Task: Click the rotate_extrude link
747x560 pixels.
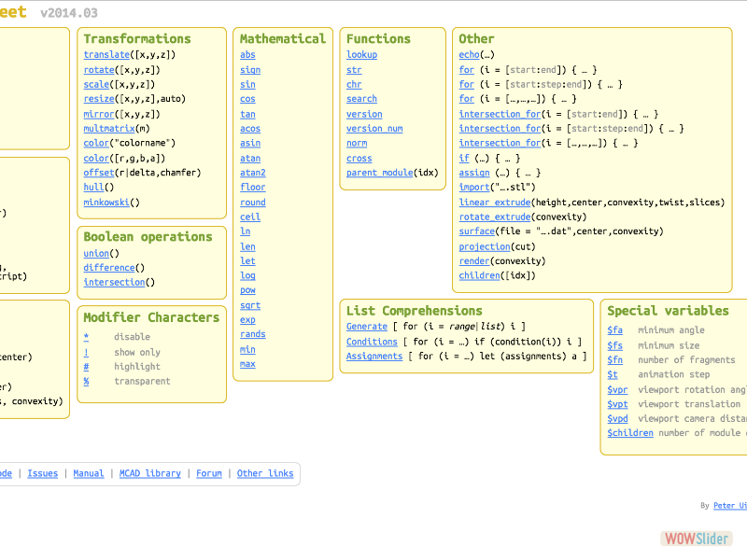Action: coord(495,217)
